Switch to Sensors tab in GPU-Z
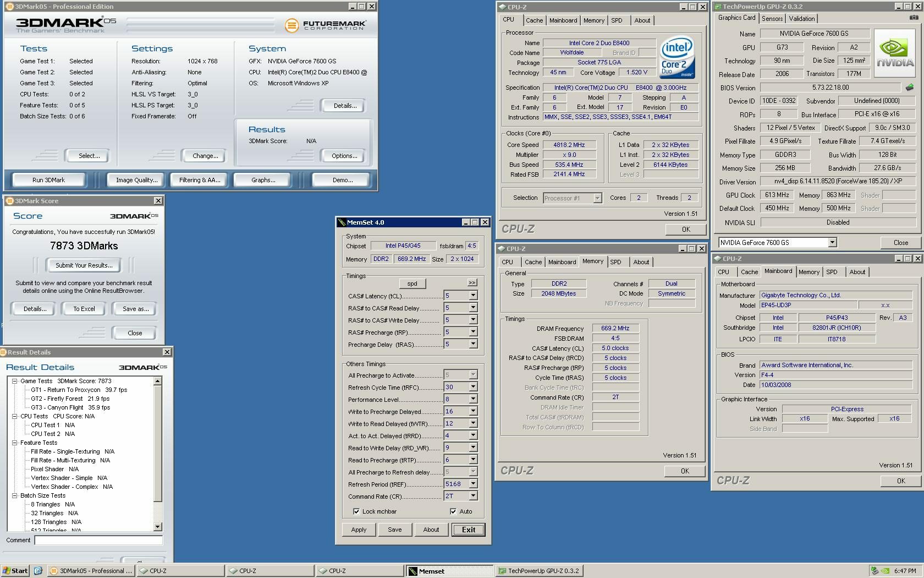This screenshot has width=924, height=578. (x=772, y=19)
